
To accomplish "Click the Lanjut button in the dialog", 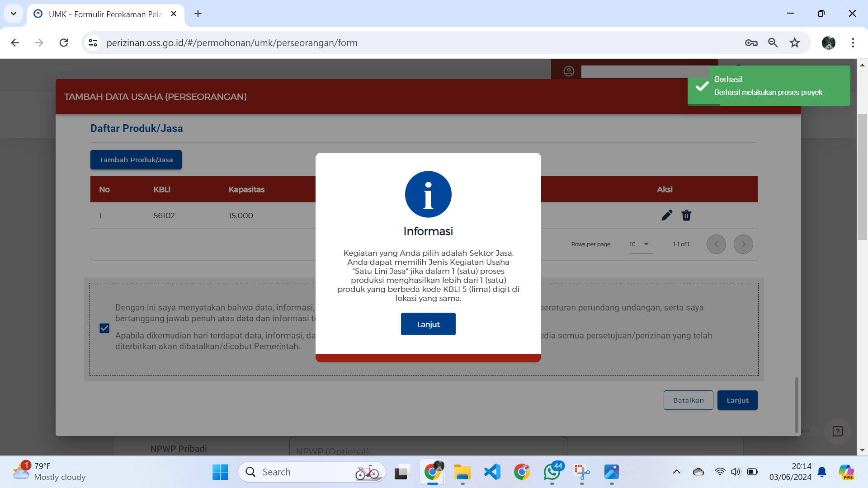I will 428,324.
